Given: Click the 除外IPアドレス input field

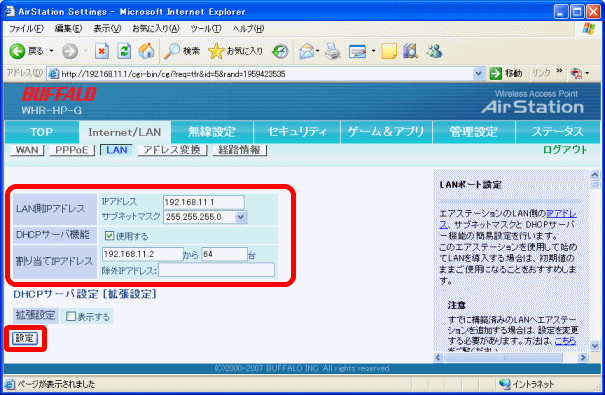Looking at the screenshot, I should point(216,270).
